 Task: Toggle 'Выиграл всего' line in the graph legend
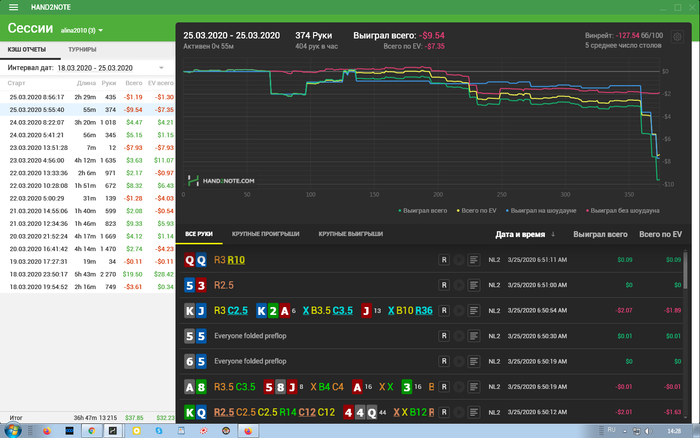point(422,211)
